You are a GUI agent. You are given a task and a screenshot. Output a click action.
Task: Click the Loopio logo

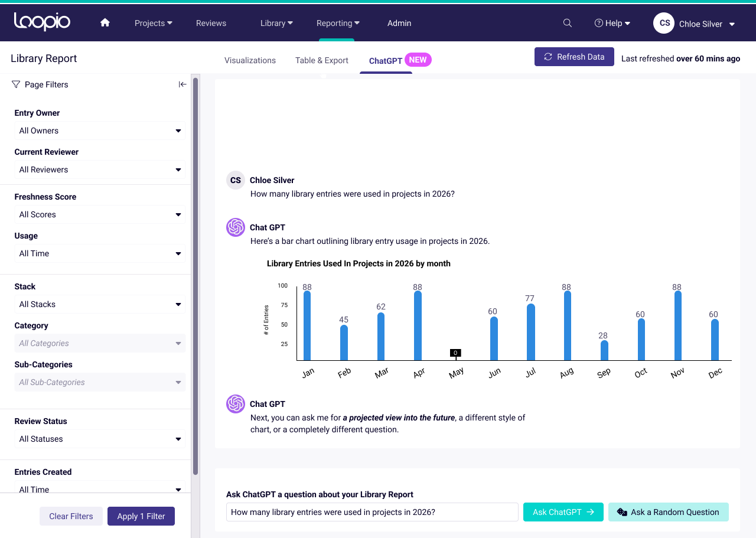click(x=42, y=22)
